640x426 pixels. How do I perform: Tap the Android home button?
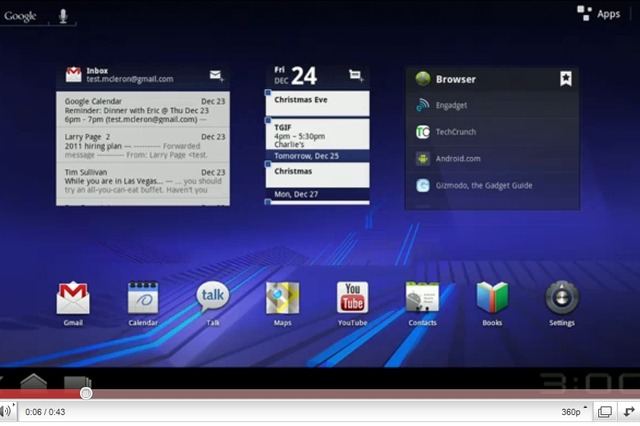[34, 382]
